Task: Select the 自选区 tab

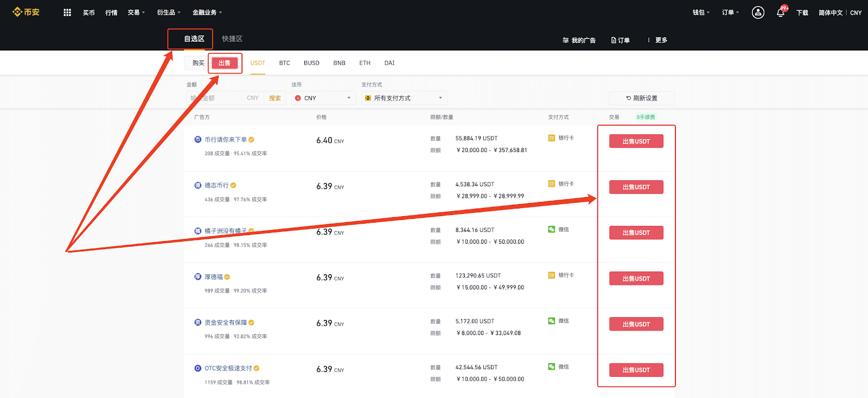Action: click(194, 39)
